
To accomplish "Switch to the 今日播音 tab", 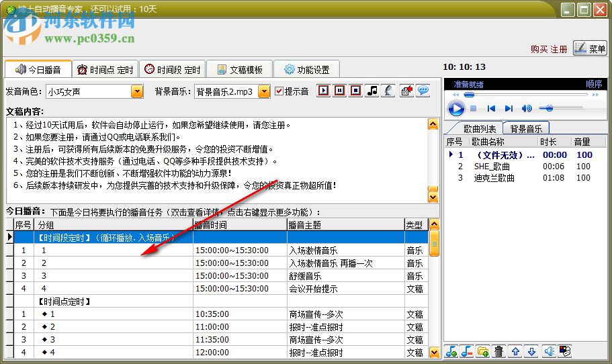I will pos(38,69).
